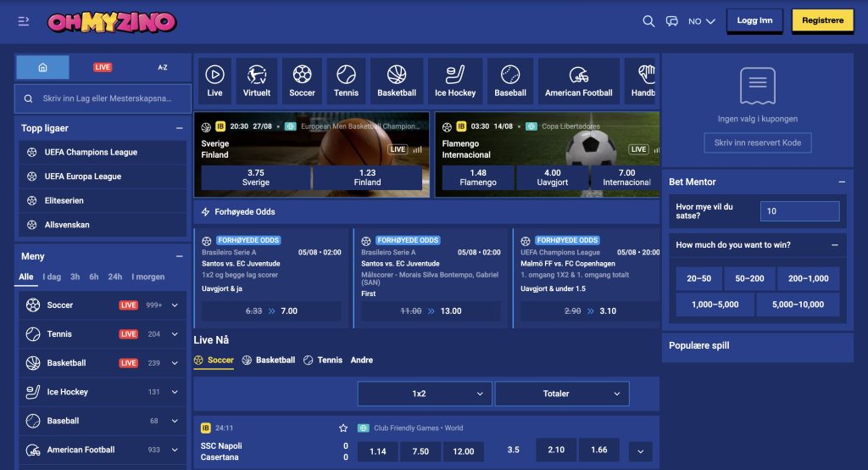Switch to the A-Z sidebar tab
Viewport: 868px width, 470px height.
(162, 67)
